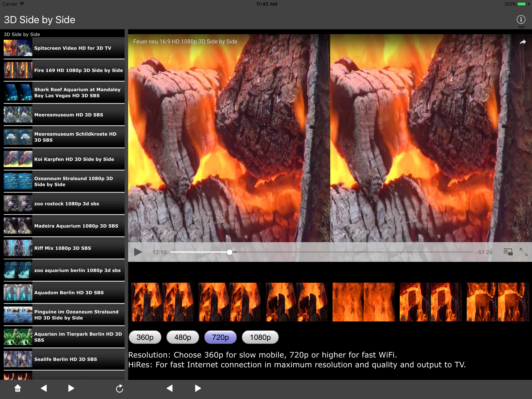Image resolution: width=532 pixels, height=399 pixels.
Task: Open Shark Reef Aquarium at Mandalay Bay video
Action: [77, 92]
